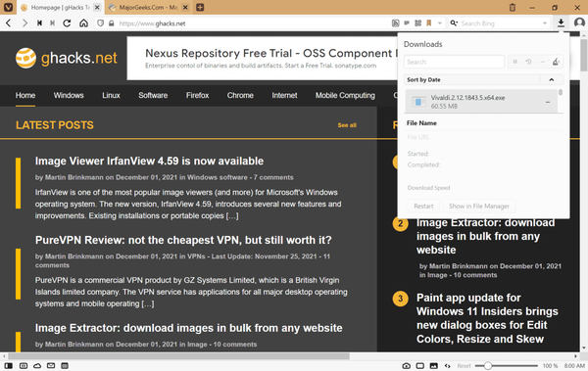588x371 pixels.
Task: Click the retry download icon
Action: (528, 62)
